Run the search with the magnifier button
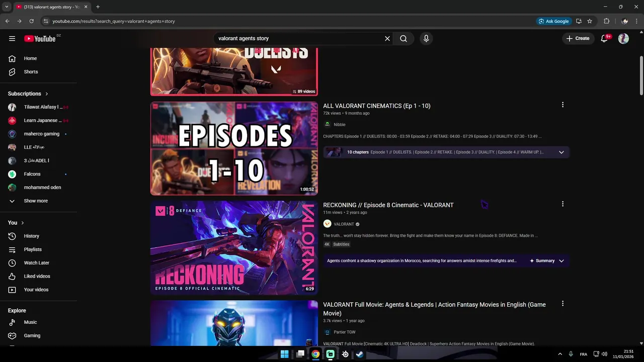The width and height of the screenshot is (644, 362). 404,38
